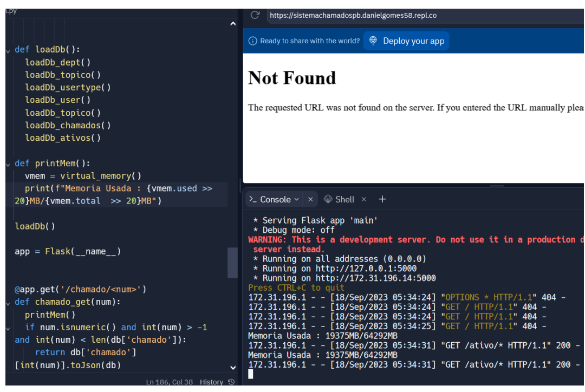This screenshot has width=585, height=392.
Task: Click the Serving Flask app 'main' line
Action: click(315, 220)
